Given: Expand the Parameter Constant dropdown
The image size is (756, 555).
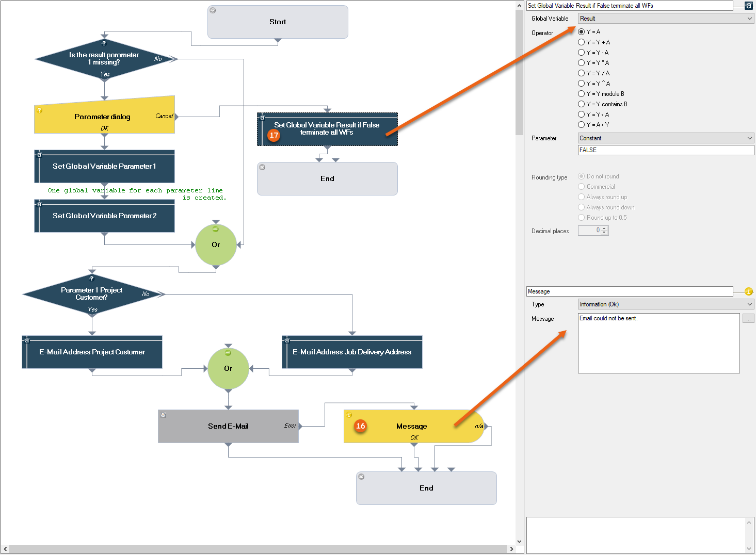Looking at the screenshot, I should [x=665, y=138].
